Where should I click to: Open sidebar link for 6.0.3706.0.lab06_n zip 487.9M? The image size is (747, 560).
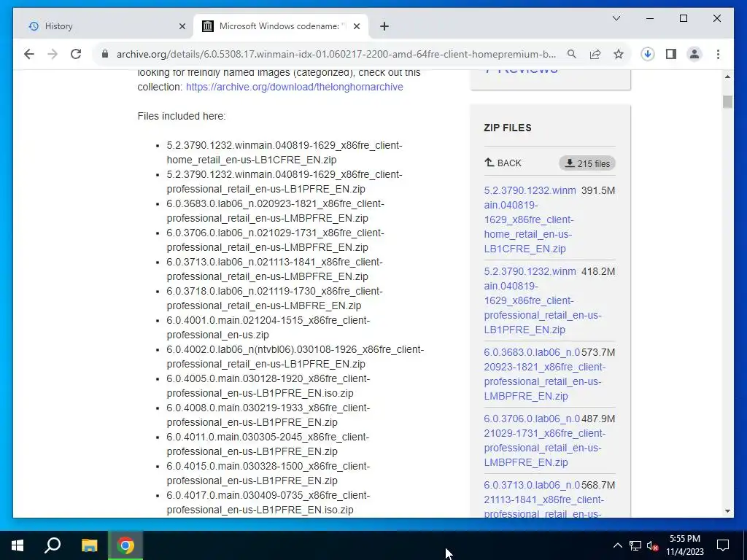point(544,440)
